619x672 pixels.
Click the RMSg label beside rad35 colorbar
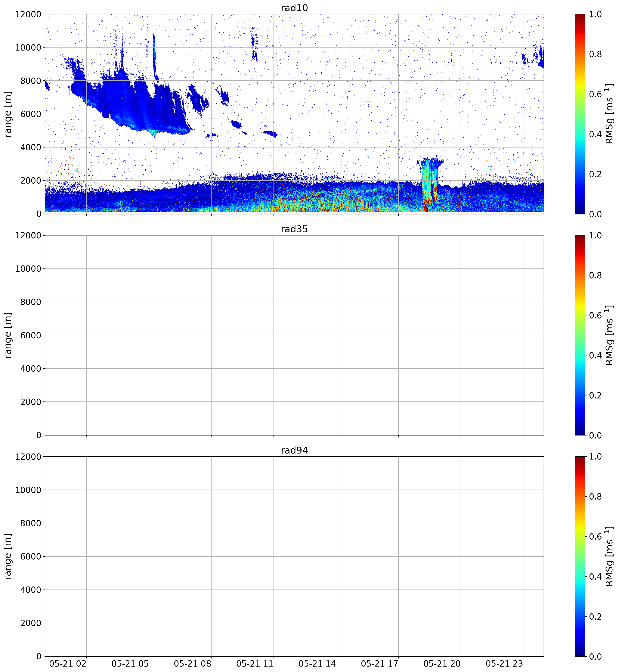[x=609, y=335]
